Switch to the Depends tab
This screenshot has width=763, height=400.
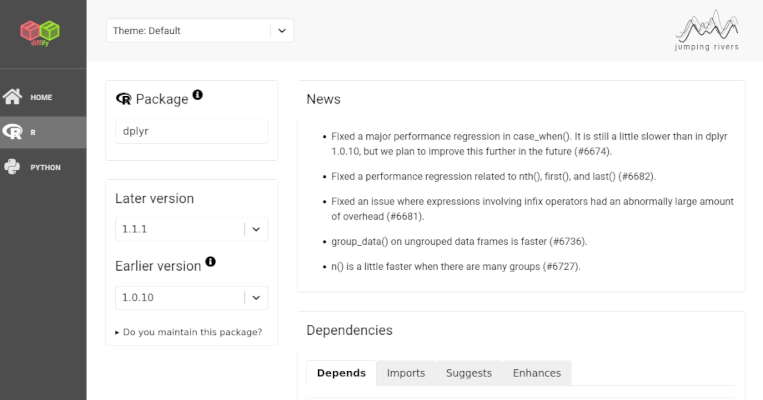pos(341,373)
